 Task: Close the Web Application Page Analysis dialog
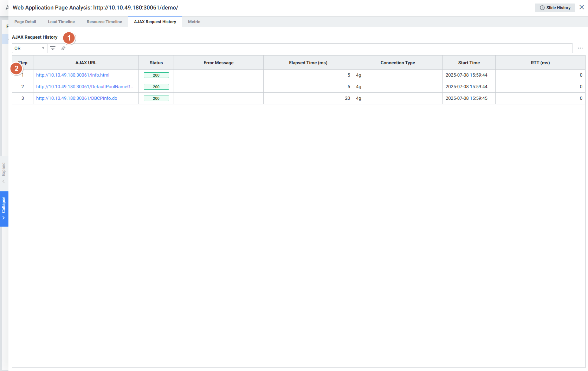[x=582, y=7]
